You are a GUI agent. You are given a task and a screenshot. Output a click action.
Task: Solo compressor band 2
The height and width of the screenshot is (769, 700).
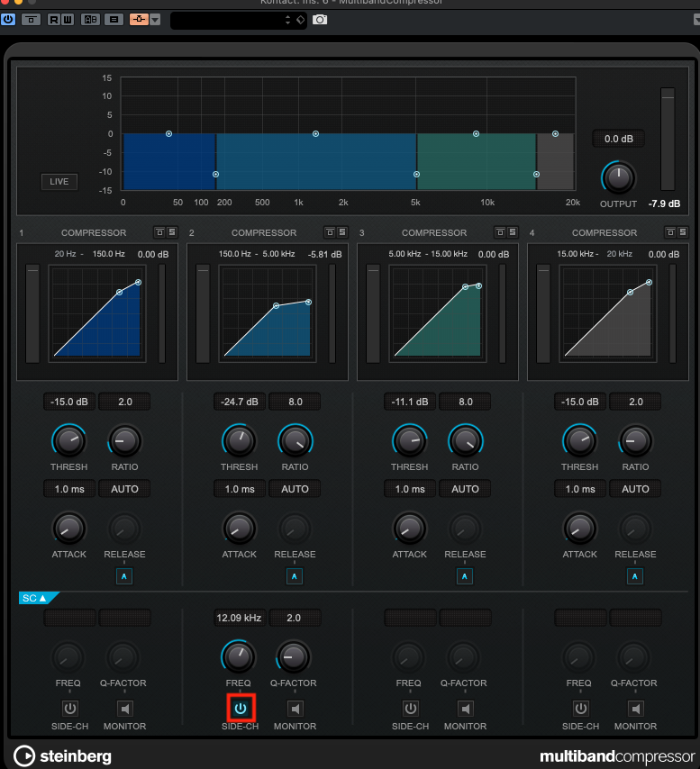tap(342, 232)
